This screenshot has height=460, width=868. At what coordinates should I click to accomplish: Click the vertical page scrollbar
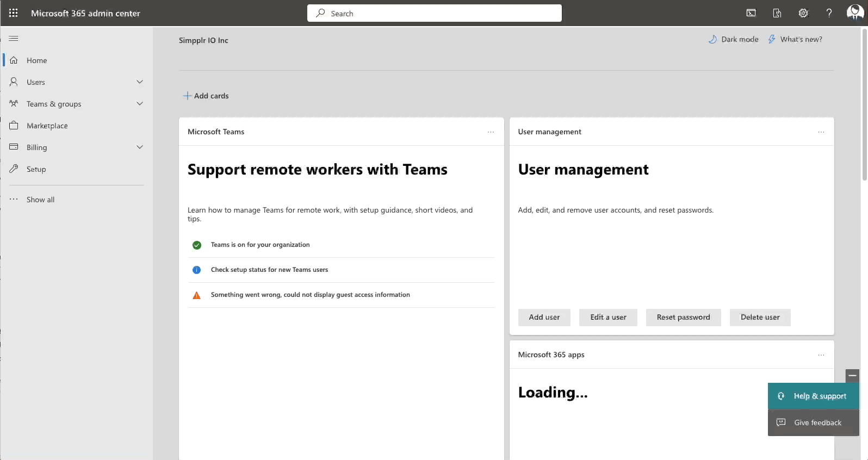(x=864, y=104)
